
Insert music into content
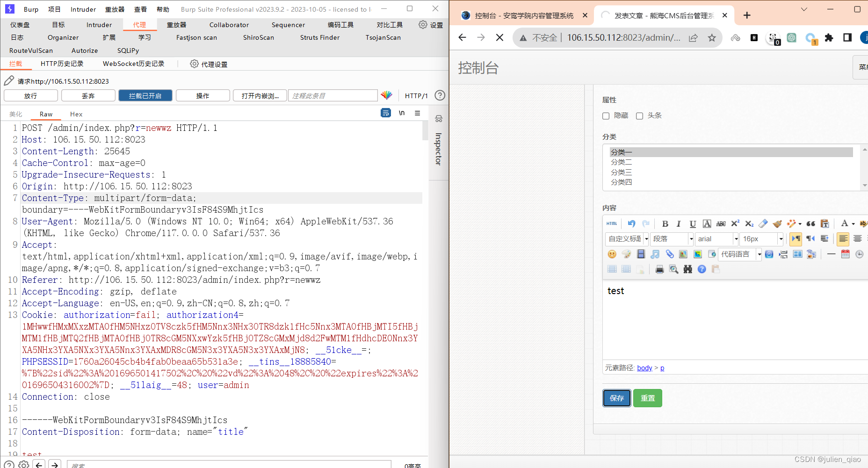point(655,254)
